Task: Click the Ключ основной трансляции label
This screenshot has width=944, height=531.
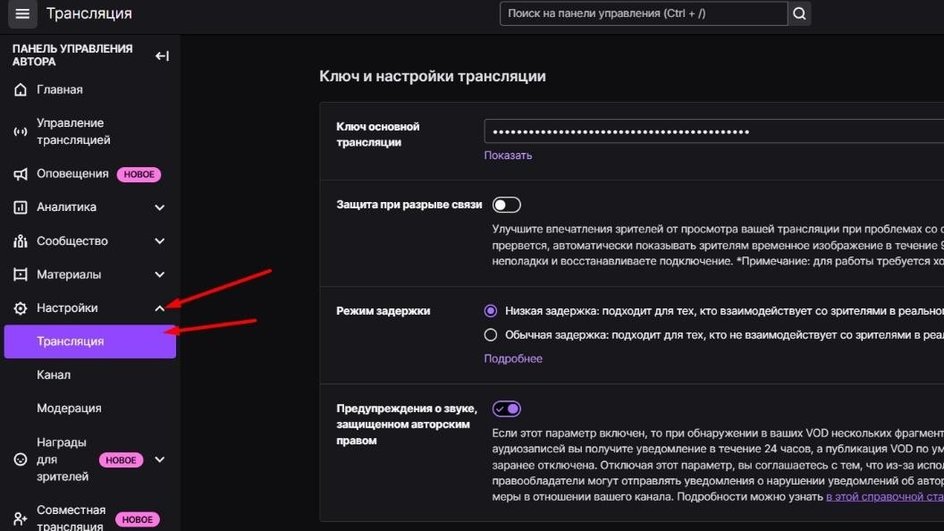Action: [377, 135]
